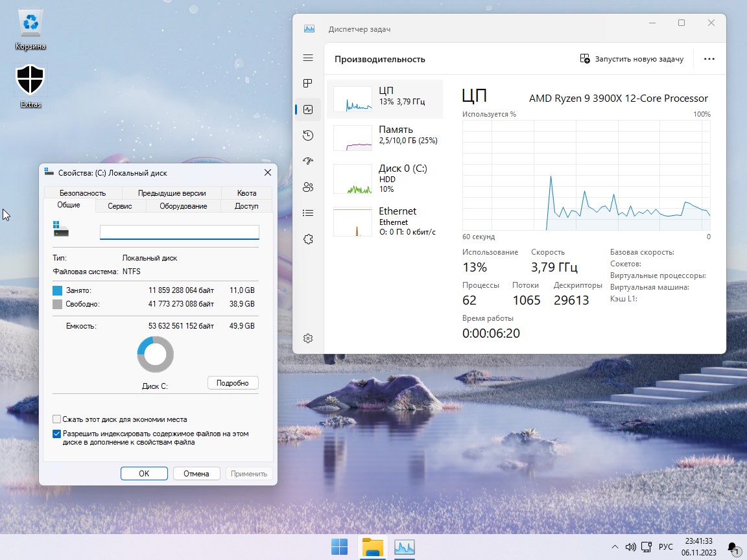The image size is (747, 560).
Task: Switch to Доступ tab
Action: pos(246,206)
